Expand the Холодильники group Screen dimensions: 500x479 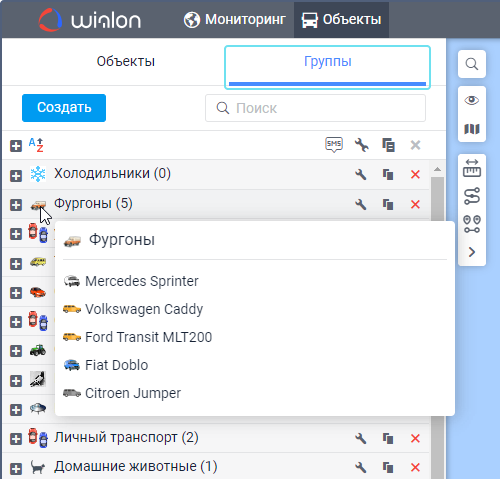pyautogui.click(x=16, y=175)
